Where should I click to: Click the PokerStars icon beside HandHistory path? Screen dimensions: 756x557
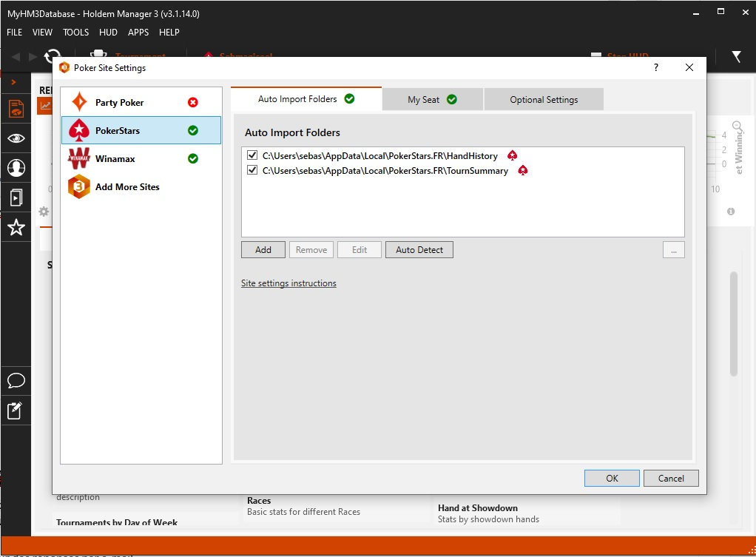[512, 155]
